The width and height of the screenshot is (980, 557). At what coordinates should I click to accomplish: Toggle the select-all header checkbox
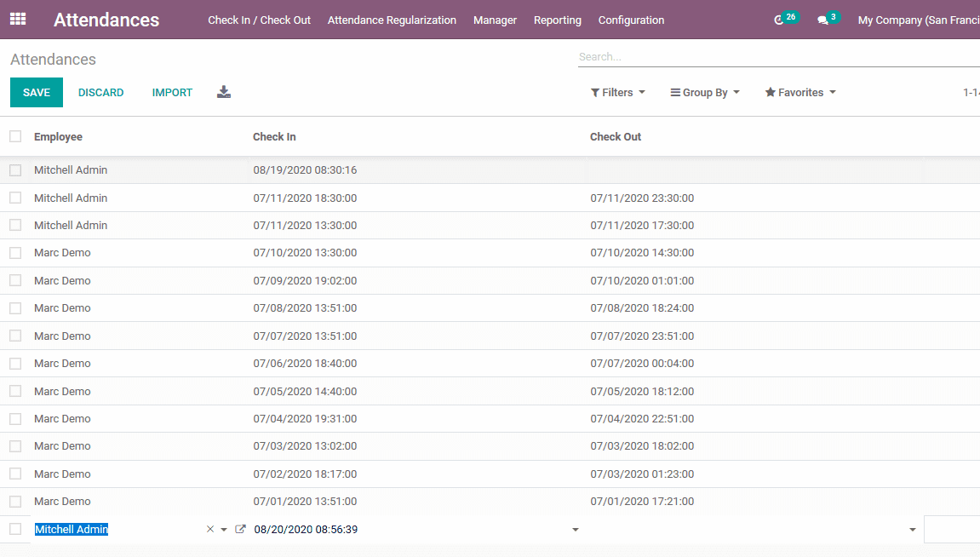pos(15,136)
